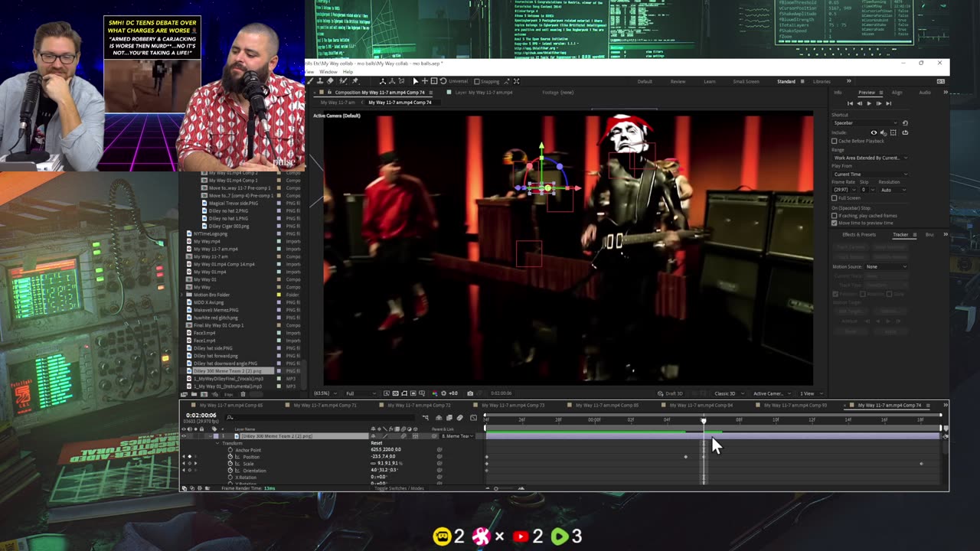Open the Play From Current Time dropdown
980x551 pixels.
pos(871,174)
